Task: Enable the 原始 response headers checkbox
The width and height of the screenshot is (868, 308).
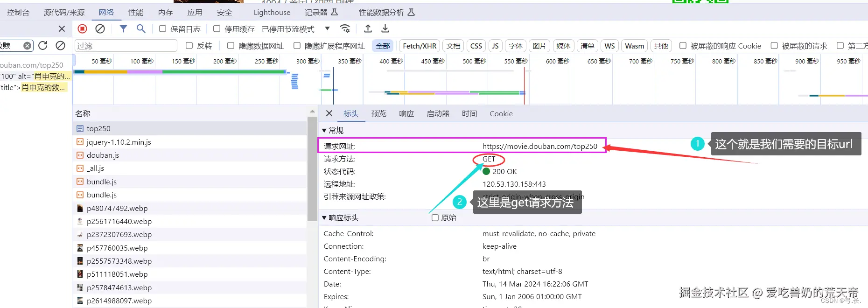Action: [x=435, y=218]
